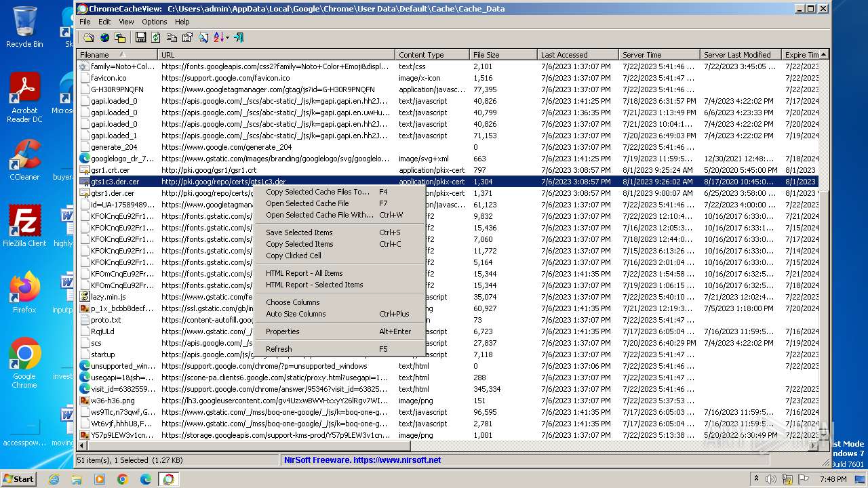This screenshot has height=488, width=868.
Task: Click the Properties toolbar icon
Action: 187,37
